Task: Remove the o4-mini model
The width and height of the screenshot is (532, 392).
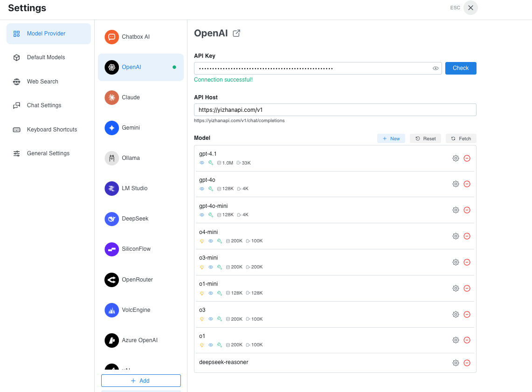Action: pos(467,236)
